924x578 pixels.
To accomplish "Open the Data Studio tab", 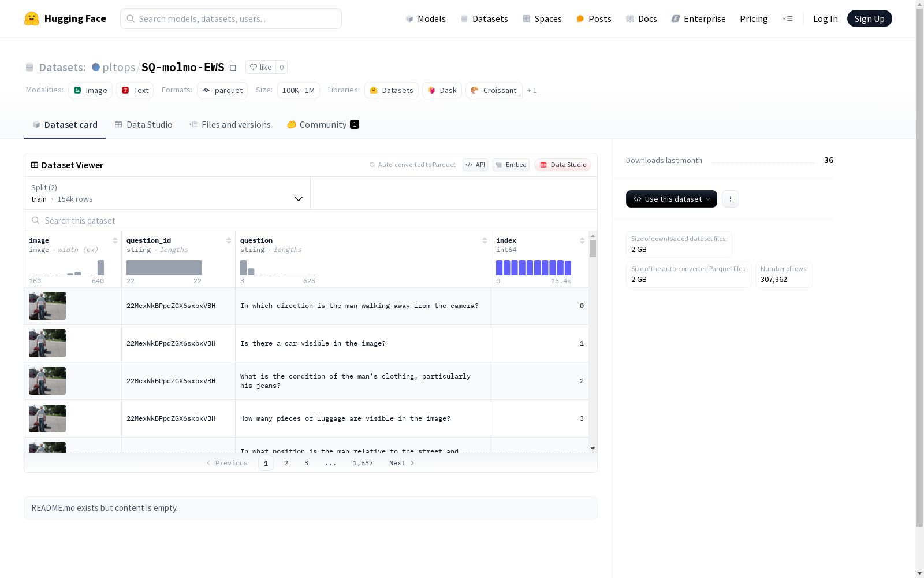I will click(143, 124).
